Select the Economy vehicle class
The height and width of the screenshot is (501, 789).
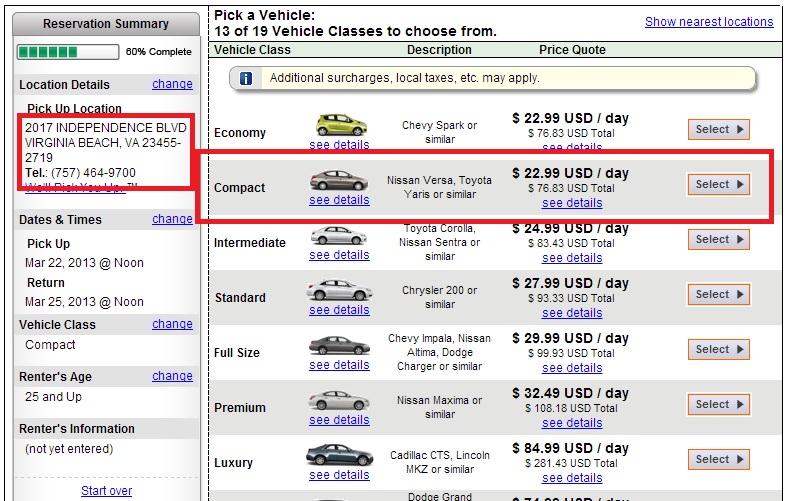coord(719,129)
